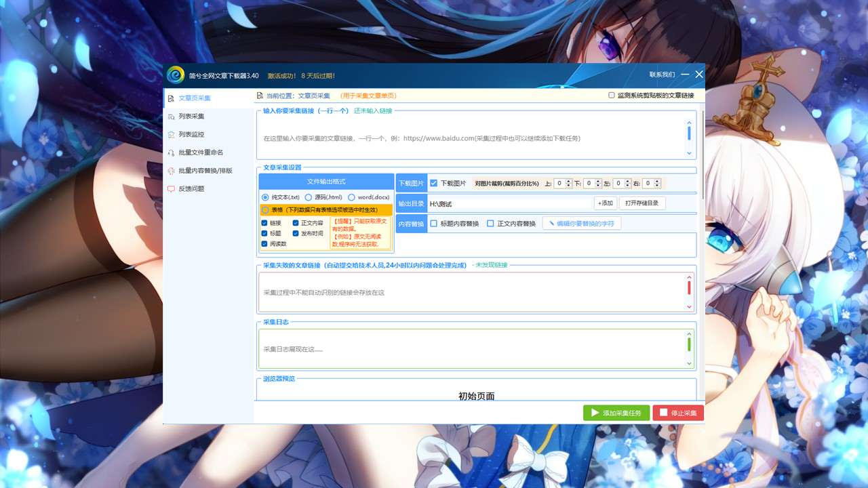
Task: Select 源码(.html) output format
Action: (x=309, y=197)
